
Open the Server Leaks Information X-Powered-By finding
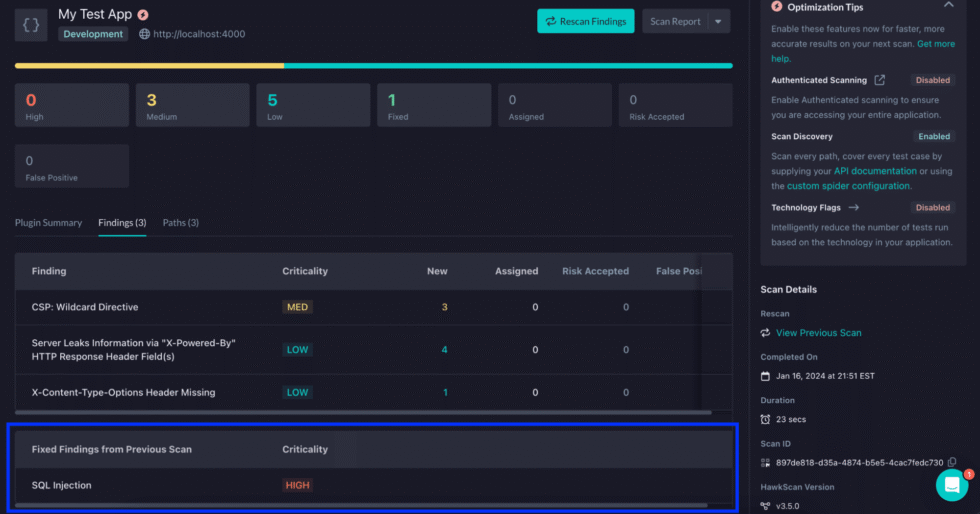(134, 350)
